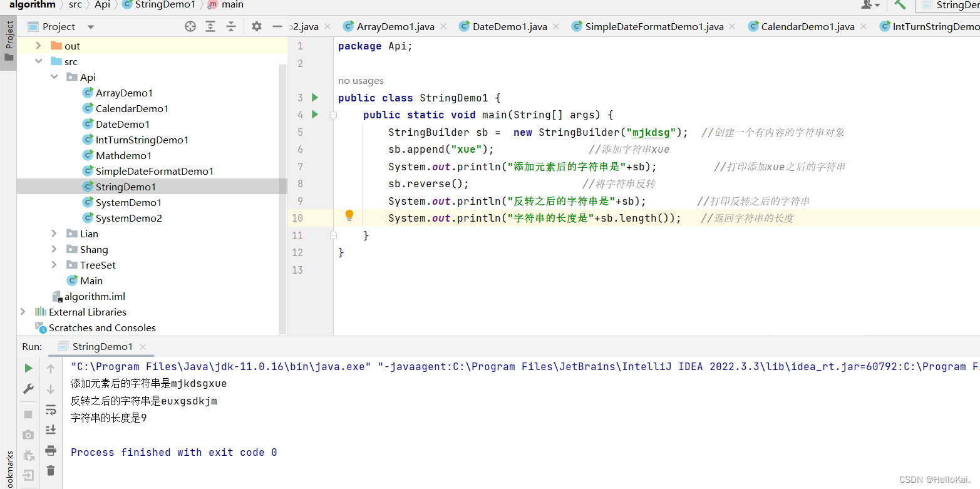This screenshot has width=980, height=489.
Task: Toggle Soft-Wrap in the console output
Action: tap(51, 409)
